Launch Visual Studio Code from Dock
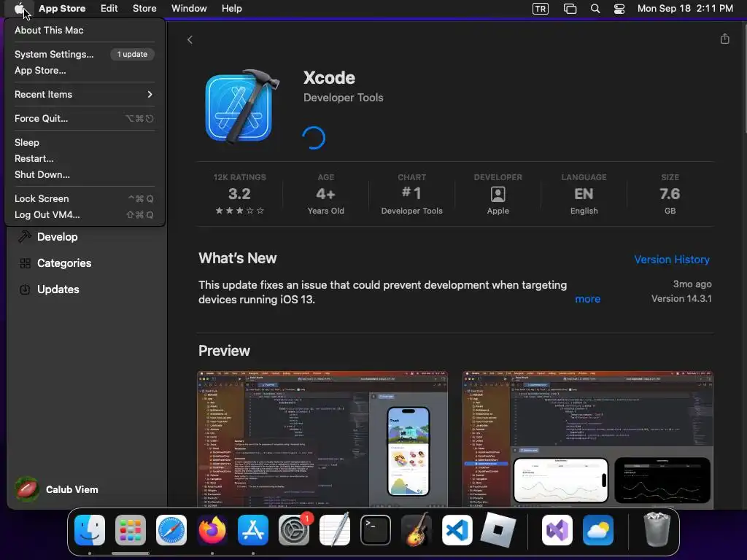Viewport: 747px width, 560px height. pos(457,530)
